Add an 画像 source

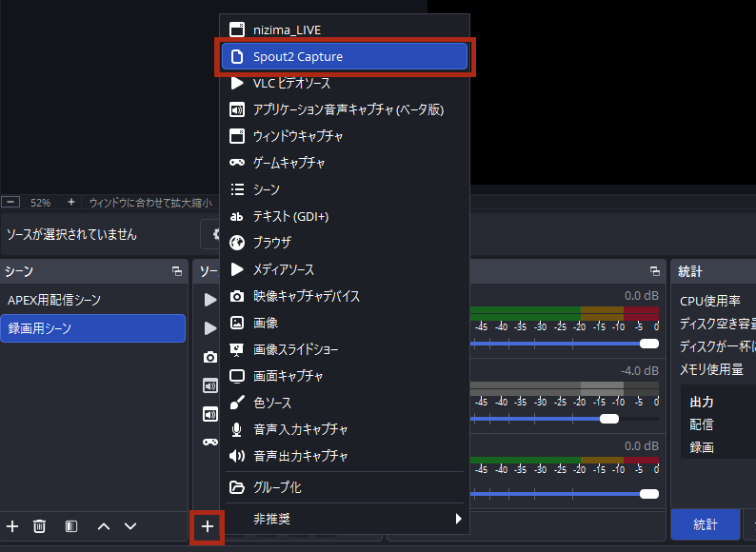pyautogui.click(x=345, y=323)
